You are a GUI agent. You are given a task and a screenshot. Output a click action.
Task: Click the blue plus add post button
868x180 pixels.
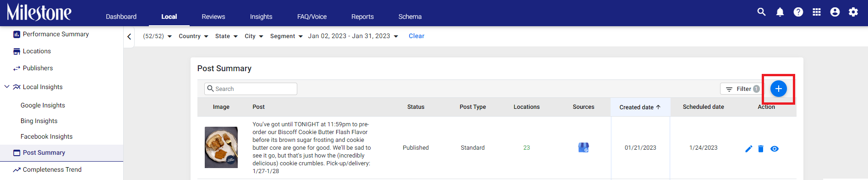778,89
